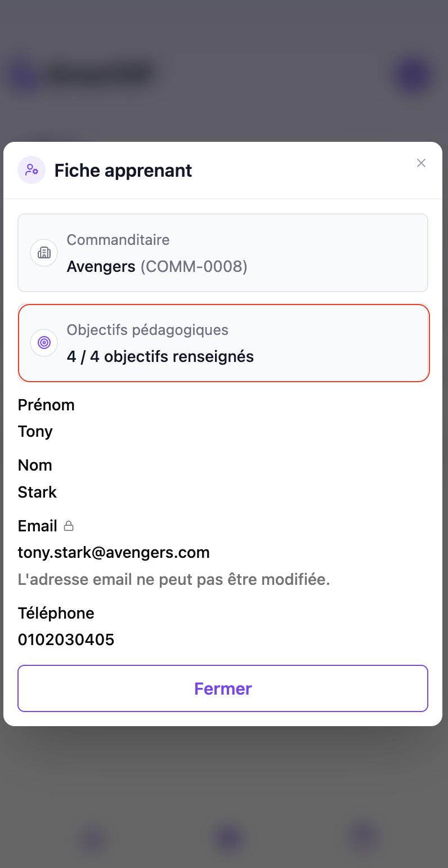Click the building icon in Commanditaire card
Image resolution: width=448 pixels, height=868 pixels.
44,253
